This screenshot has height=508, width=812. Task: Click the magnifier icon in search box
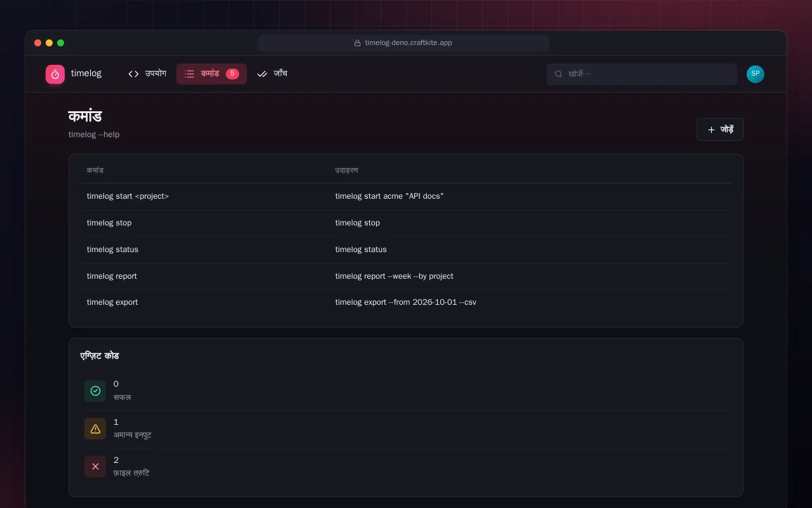pos(559,74)
